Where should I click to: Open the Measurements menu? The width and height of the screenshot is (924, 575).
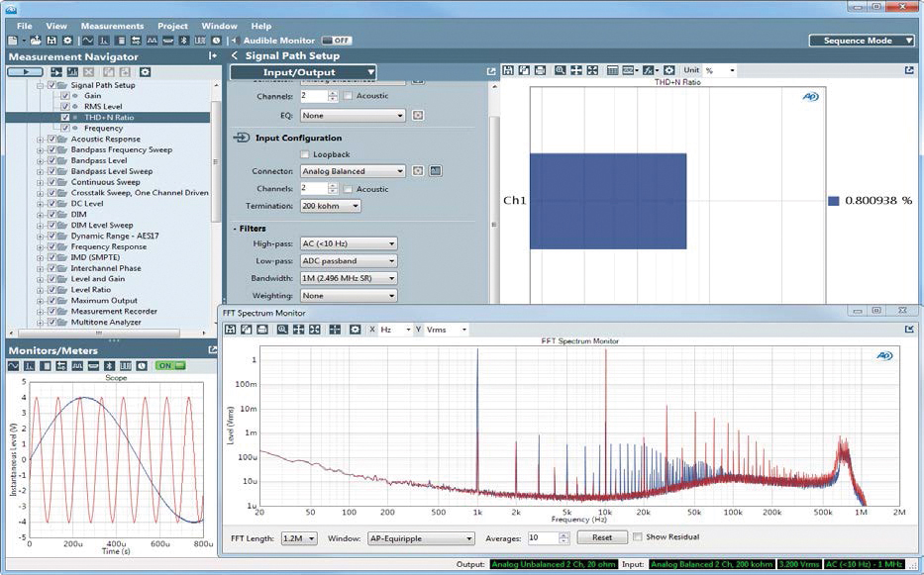point(112,26)
